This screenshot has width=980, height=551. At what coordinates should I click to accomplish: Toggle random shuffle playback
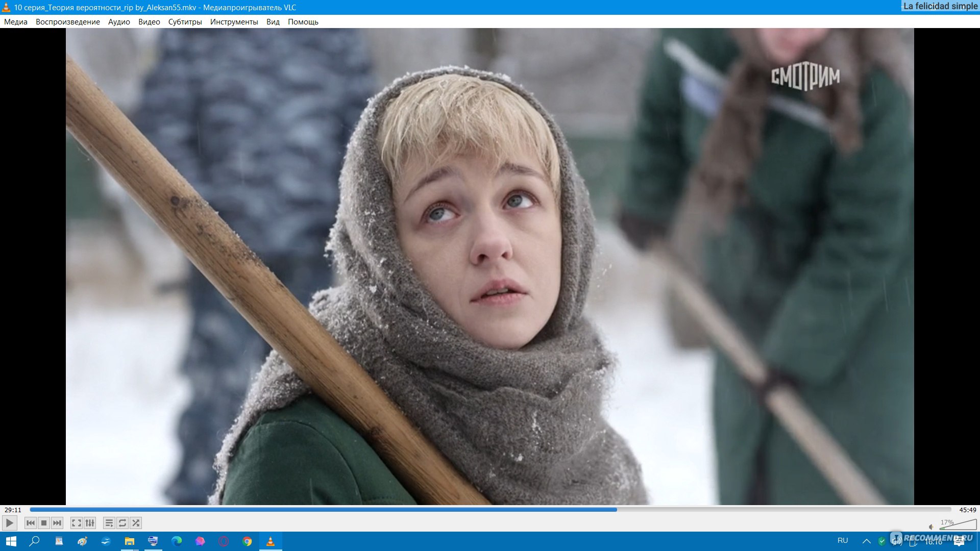136,523
